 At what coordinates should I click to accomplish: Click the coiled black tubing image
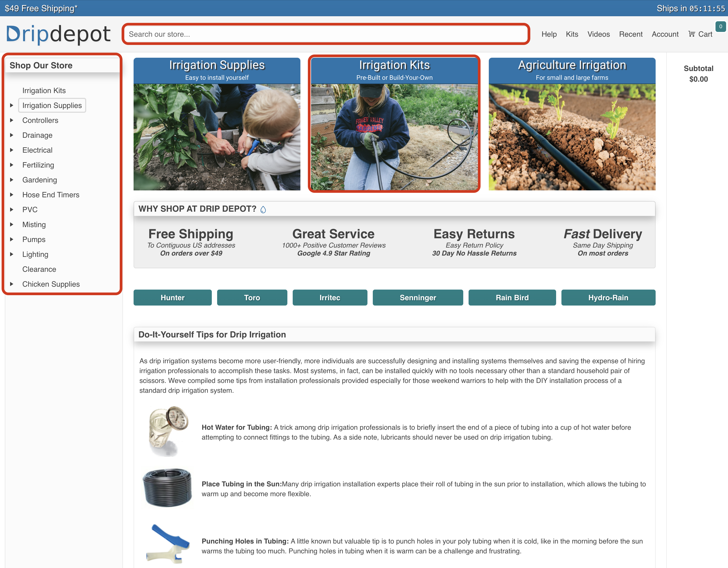point(167,488)
